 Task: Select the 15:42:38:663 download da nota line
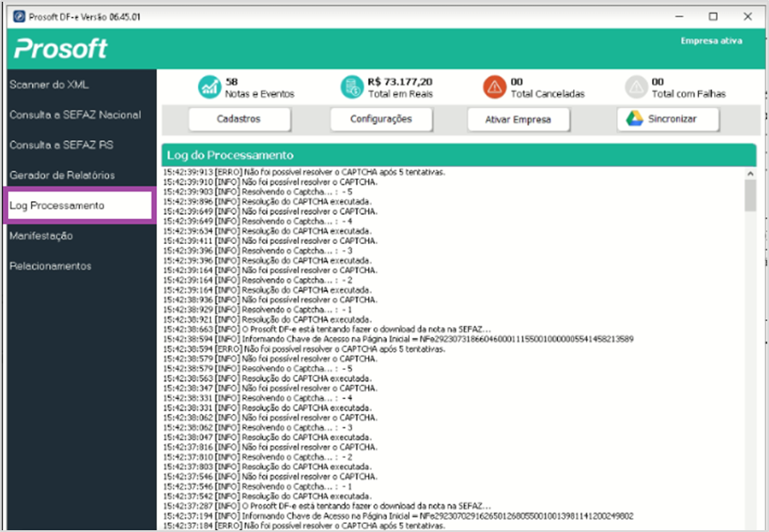[326, 329]
